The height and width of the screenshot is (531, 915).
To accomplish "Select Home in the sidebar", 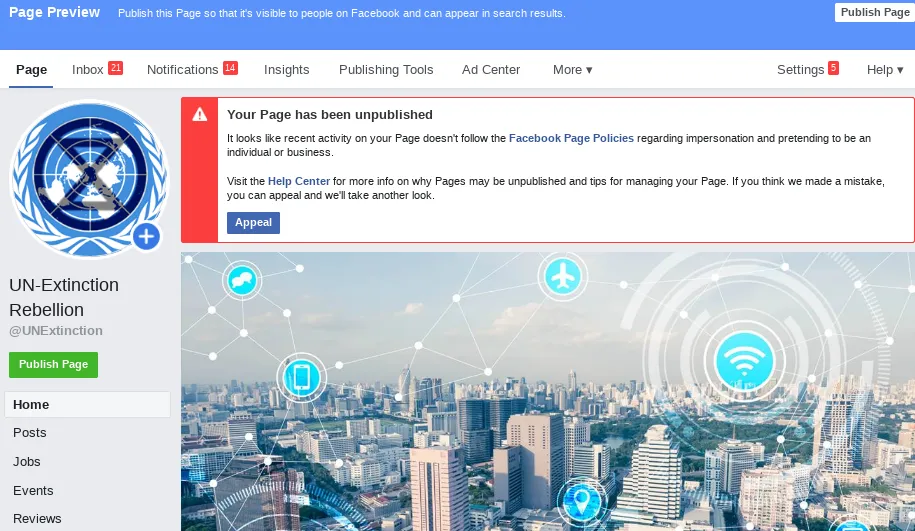I will (x=88, y=404).
